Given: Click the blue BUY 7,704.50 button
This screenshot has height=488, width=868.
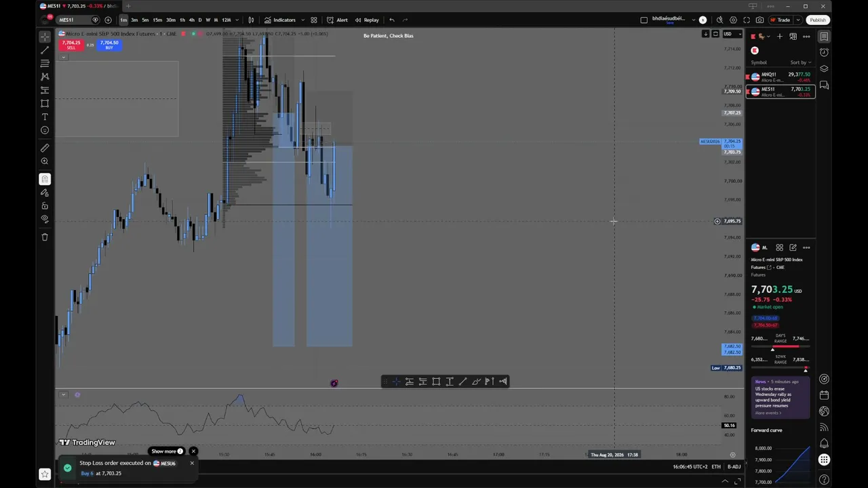Looking at the screenshot, I should click(x=109, y=45).
